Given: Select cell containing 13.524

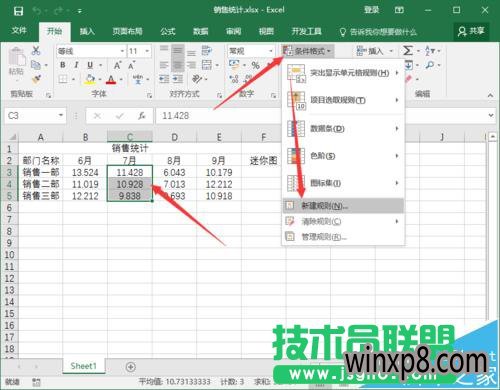Looking at the screenshot, I should (x=85, y=172).
